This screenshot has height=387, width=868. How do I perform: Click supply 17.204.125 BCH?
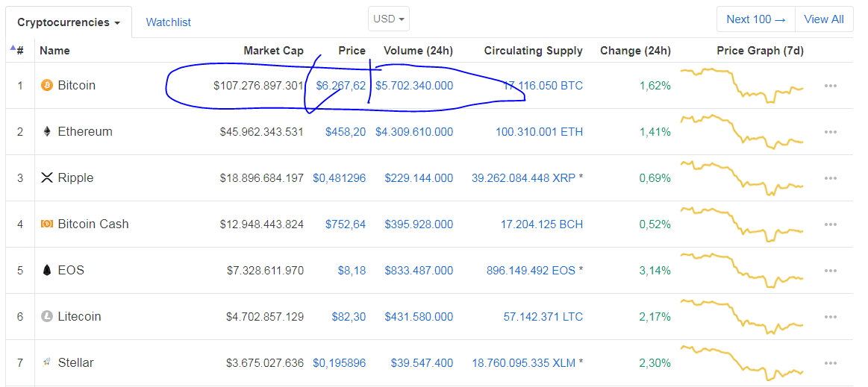pos(543,224)
